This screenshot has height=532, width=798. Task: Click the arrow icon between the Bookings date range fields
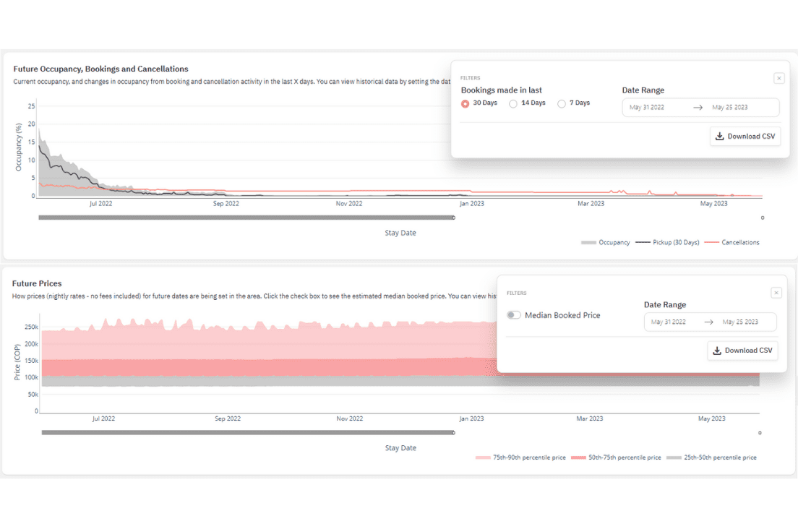700,107
